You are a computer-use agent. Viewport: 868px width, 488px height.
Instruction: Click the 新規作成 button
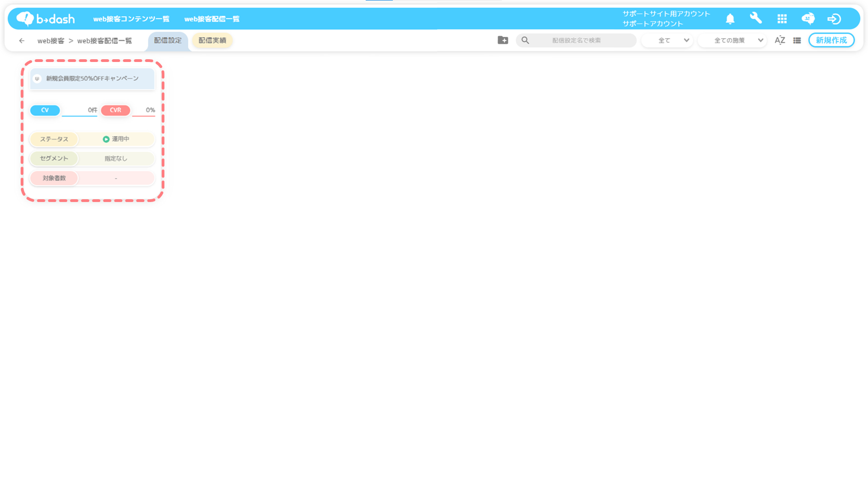pos(831,40)
